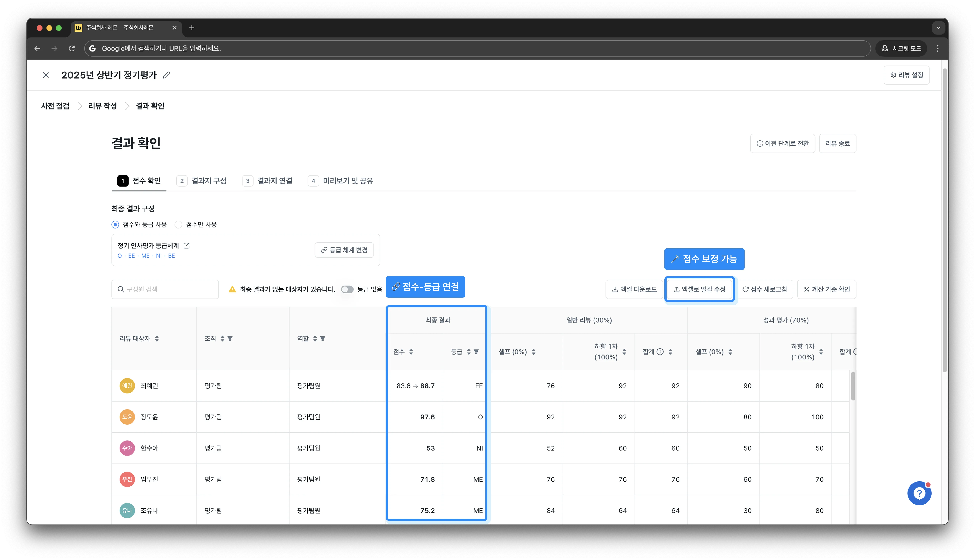Image resolution: width=975 pixels, height=560 pixels.
Task: Select the 점수와 등급 사용 radio button
Action: (115, 225)
